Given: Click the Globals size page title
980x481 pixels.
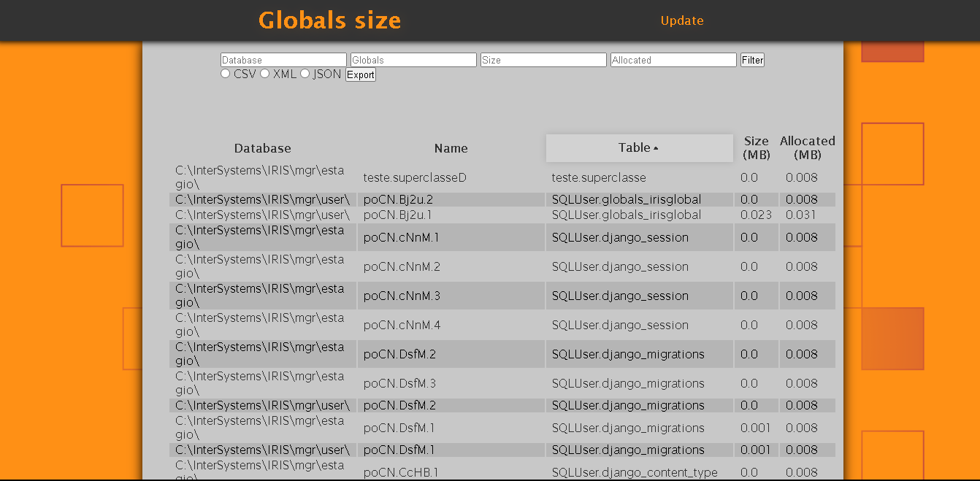Looking at the screenshot, I should [x=330, y=20].
